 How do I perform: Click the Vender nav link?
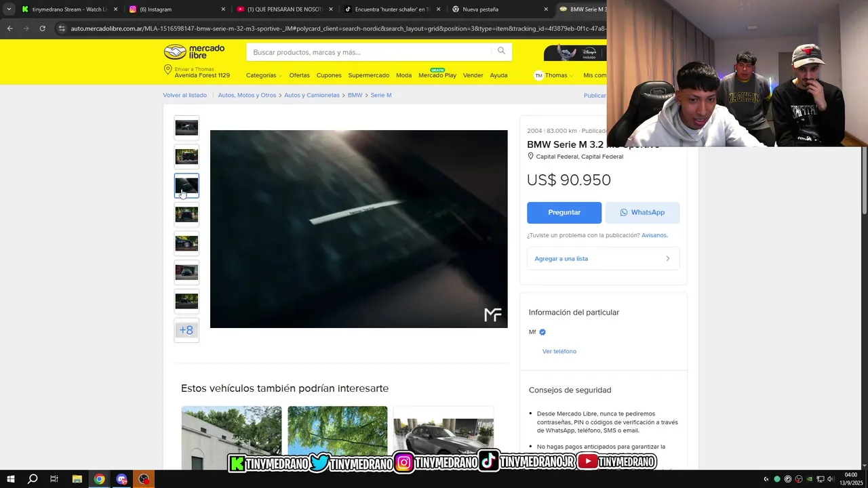click(473, 75)
